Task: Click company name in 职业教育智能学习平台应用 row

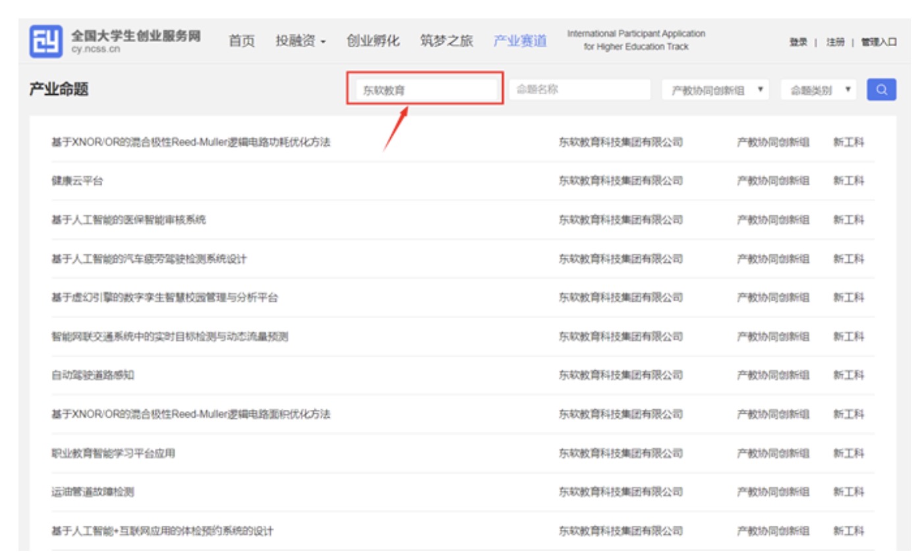Action: coord(621,453)
